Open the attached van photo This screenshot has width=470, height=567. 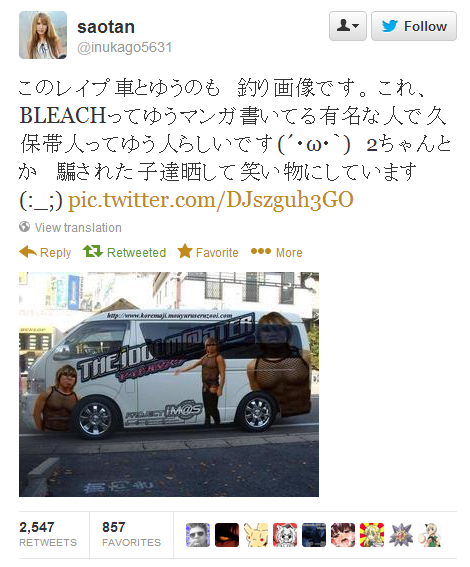(x=169, y=384)
